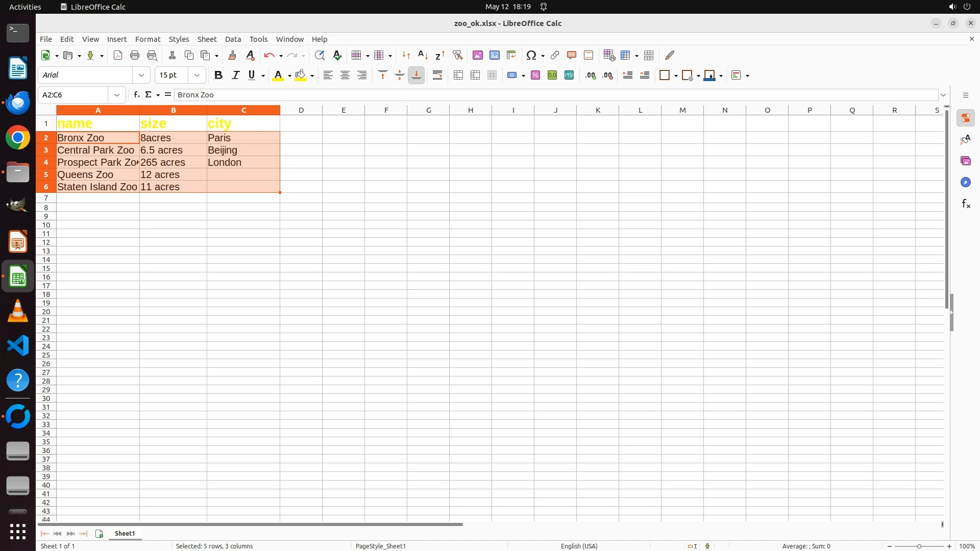
Task: Select the Sheet1 tab
Action: (125, 533)
